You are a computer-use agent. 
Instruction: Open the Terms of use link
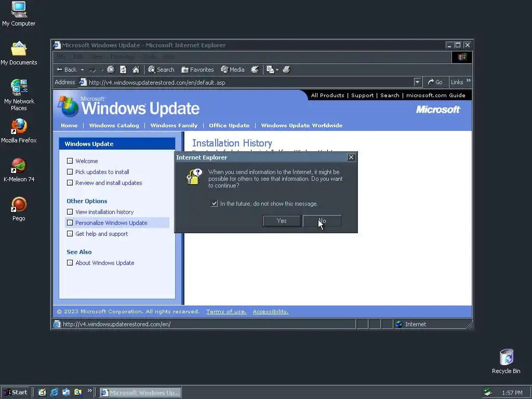pos(227,312)
